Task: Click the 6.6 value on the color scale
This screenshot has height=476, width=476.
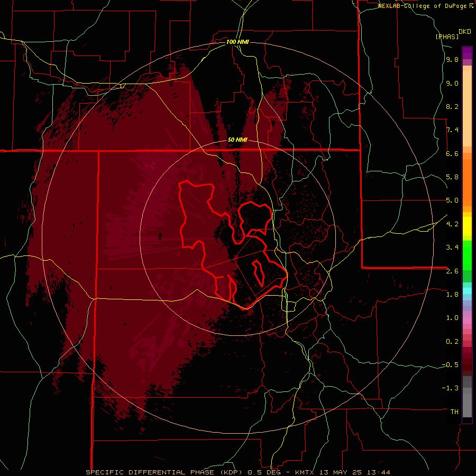Action: pyautogui.click(x=452, y=153)
